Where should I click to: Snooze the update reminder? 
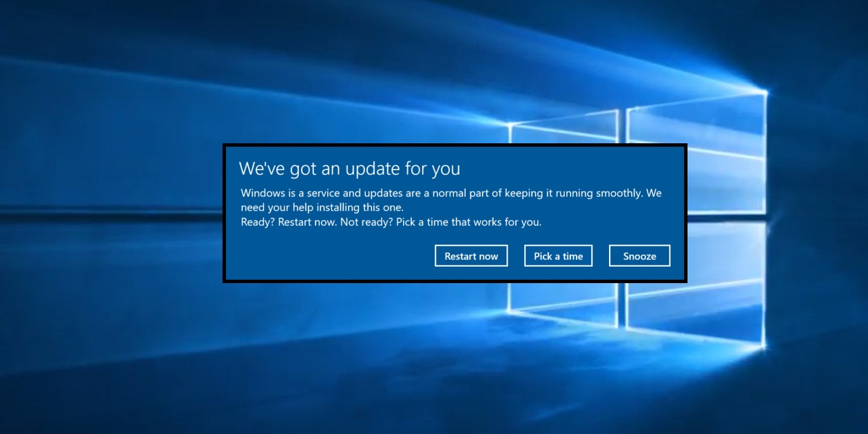coord(639,256)
